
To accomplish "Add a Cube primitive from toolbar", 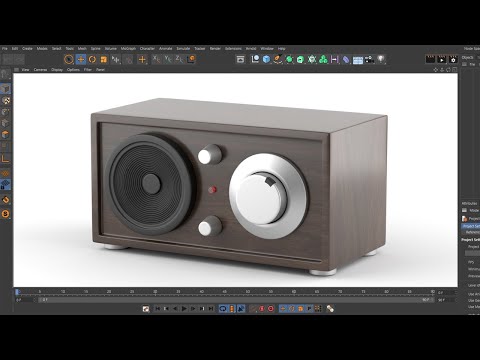I will tap(266, 59).
